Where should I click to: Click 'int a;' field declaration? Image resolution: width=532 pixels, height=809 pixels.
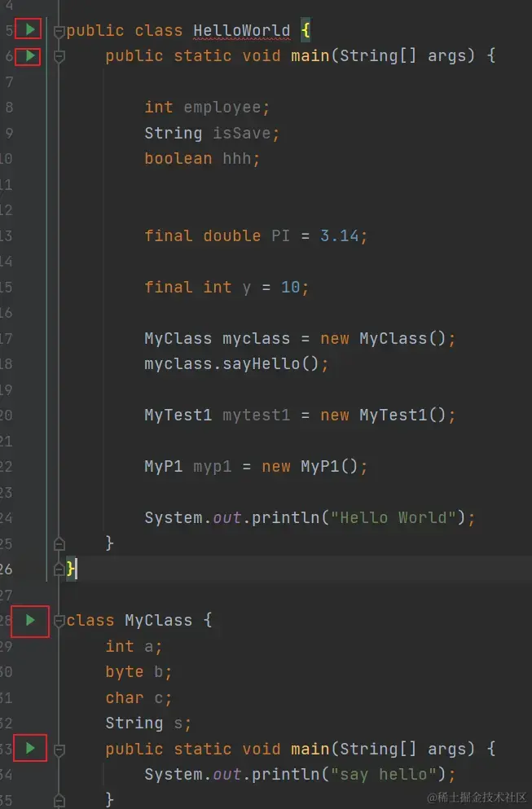134,646
